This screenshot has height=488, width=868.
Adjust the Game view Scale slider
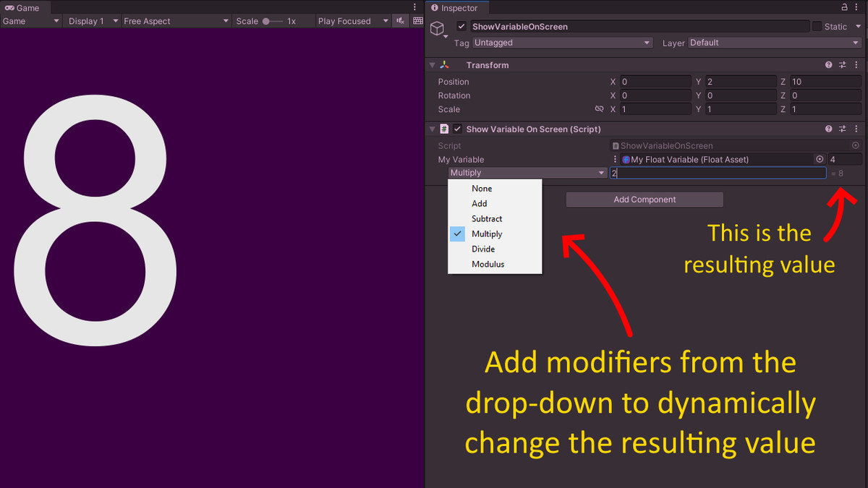[273, 21]
